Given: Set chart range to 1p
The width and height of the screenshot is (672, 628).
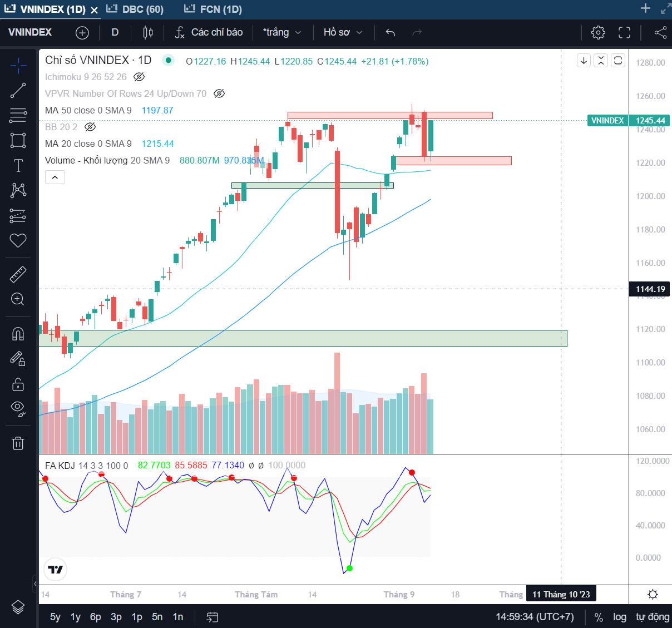Looking at the screenshot, I should click(x=137, y=617).
